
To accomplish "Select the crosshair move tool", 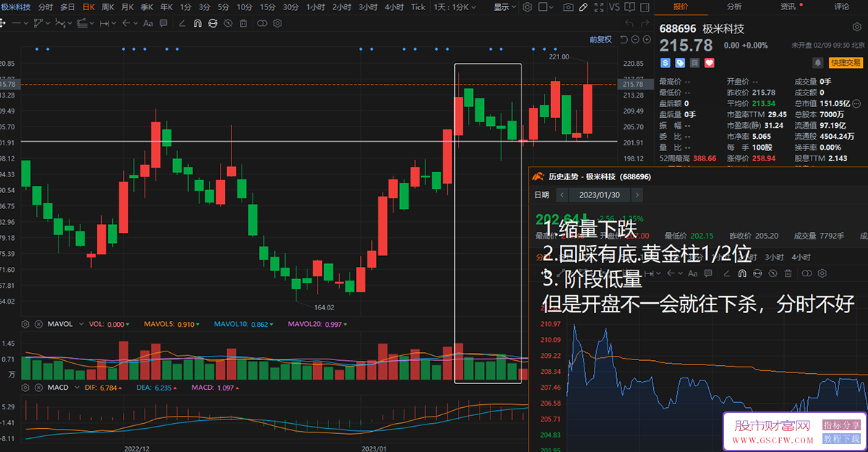I will (x=3, y=23).
